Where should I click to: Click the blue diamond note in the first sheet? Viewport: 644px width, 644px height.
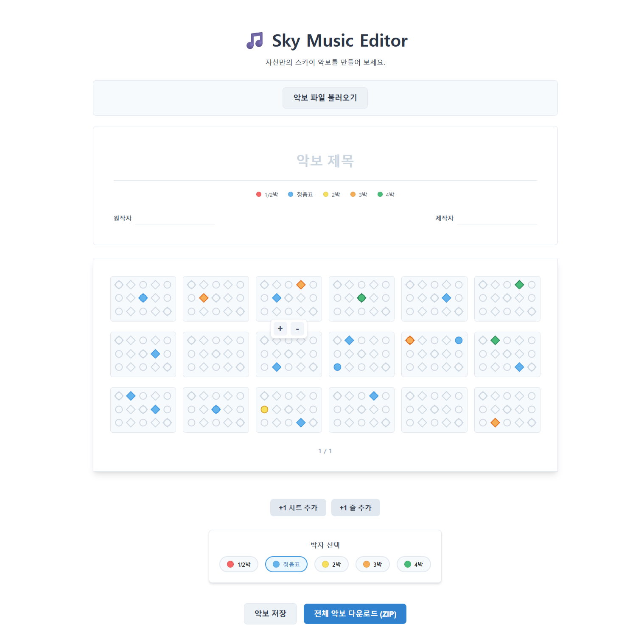pos(143,298)
